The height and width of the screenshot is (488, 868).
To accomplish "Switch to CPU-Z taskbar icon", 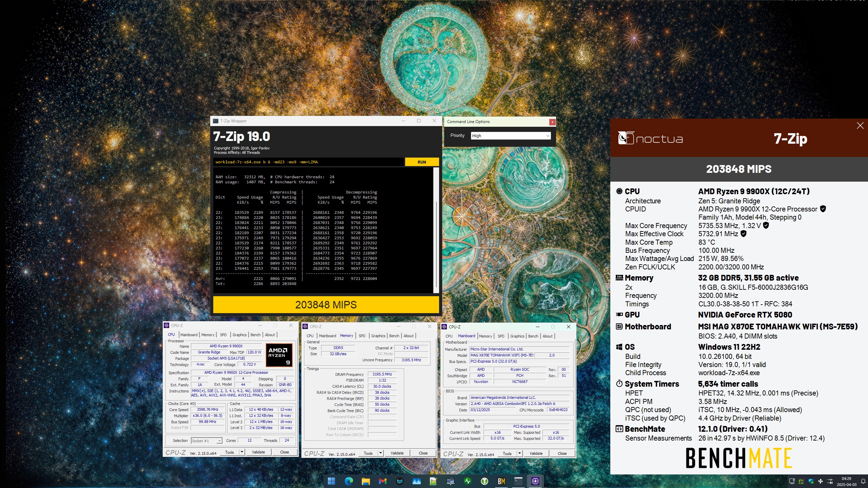I will coord(535,481).
